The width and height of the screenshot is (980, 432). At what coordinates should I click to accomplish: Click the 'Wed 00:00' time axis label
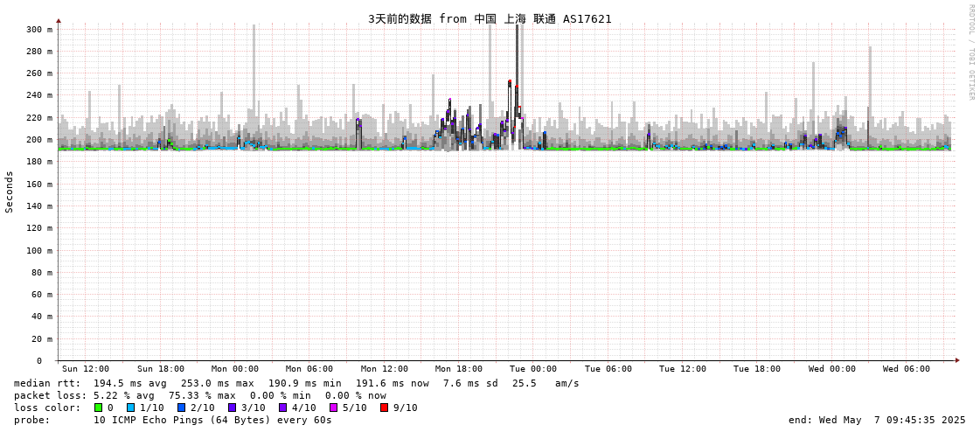[x=832, y=369]
